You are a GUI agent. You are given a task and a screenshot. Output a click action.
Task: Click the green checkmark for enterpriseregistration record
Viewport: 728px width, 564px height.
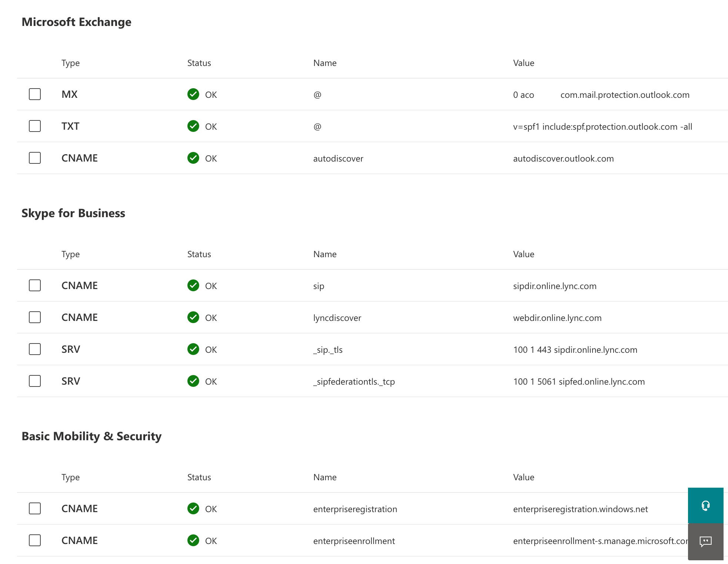point(193,509)
